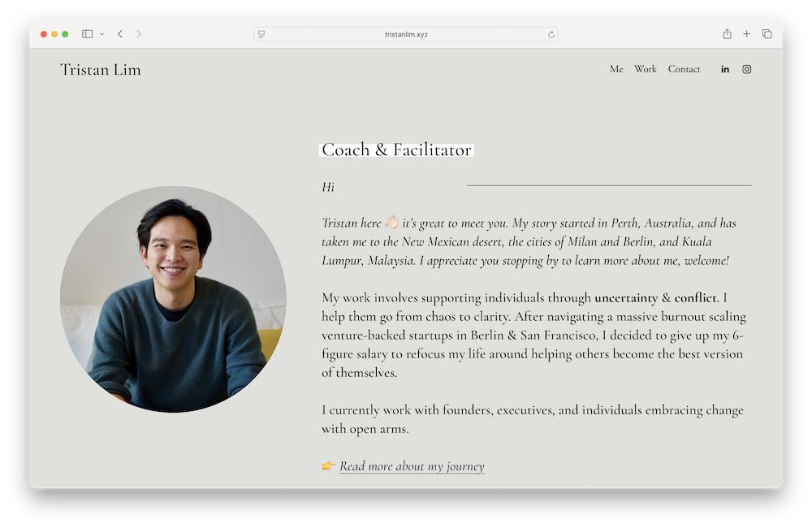
Task: Expand the sidebar dropdown chevron
Action: [101, 34]
